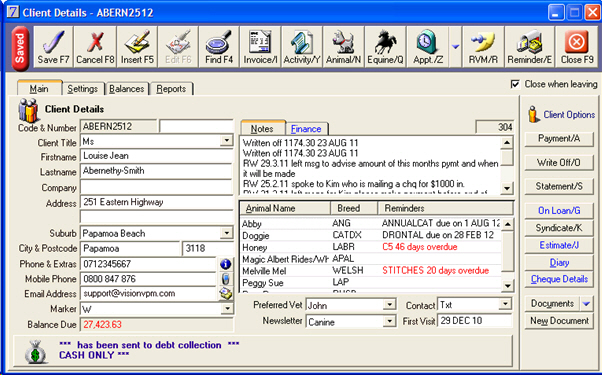
Task: Open the Preferred Vet dropdown
Action: click(x=389, y=305)
